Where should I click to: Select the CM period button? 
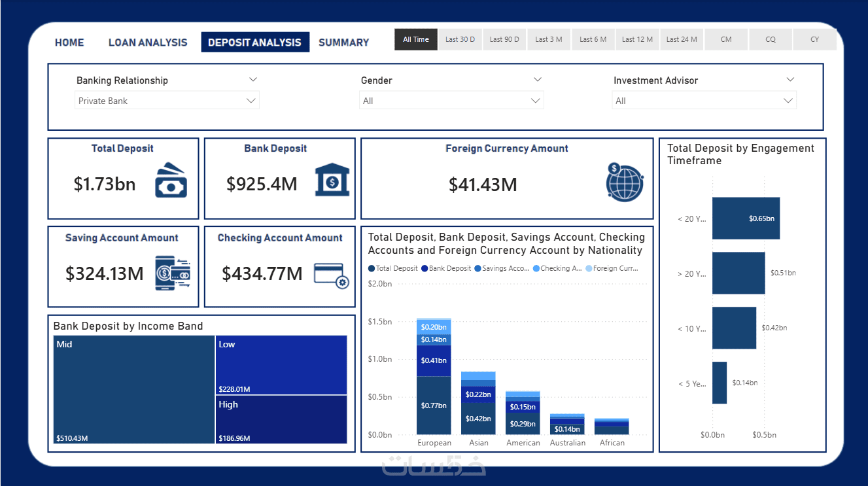pos(726,39)
